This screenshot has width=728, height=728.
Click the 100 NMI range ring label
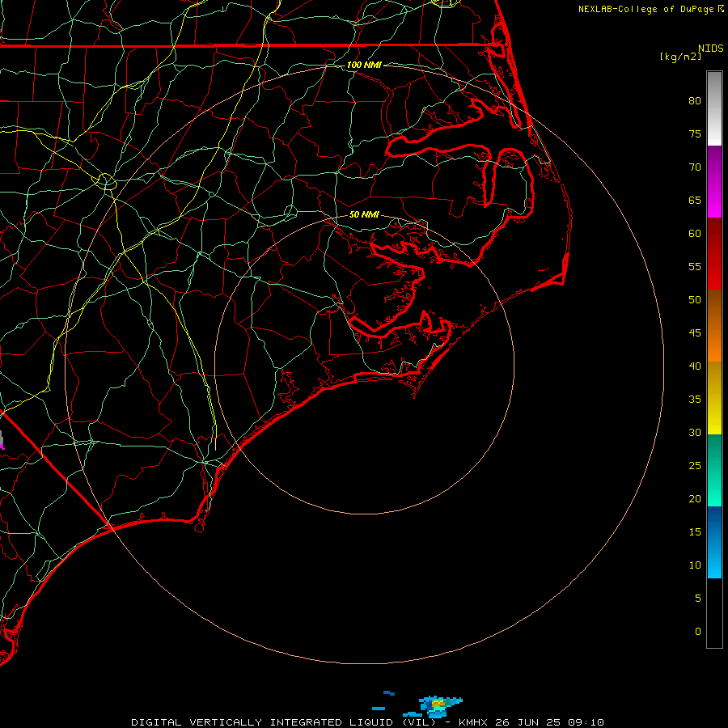tap(364, 65)
